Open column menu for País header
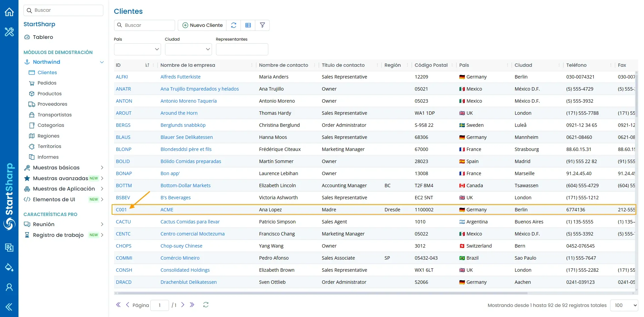644x317 pixels. (x=507, y=65)
